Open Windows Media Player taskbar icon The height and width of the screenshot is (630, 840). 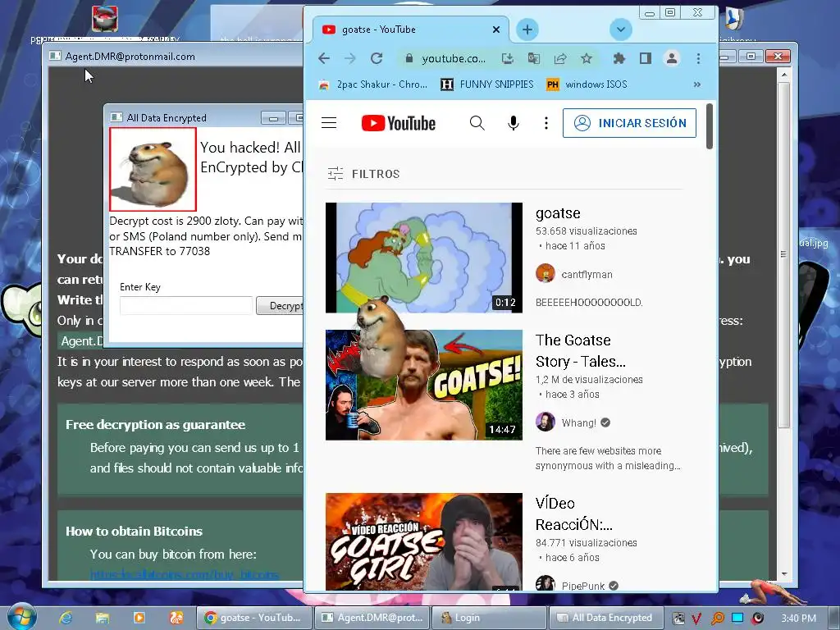coord(139,618)
